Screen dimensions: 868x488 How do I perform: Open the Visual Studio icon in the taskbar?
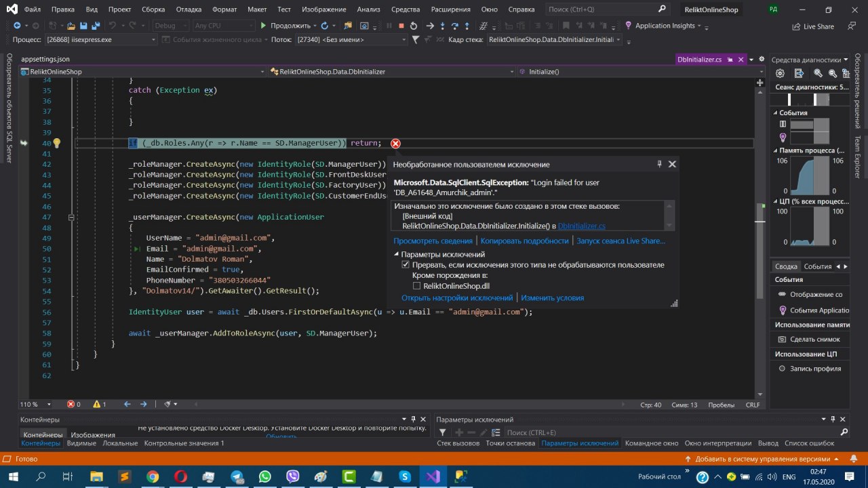pyautogui.click(x=433, y=476)
